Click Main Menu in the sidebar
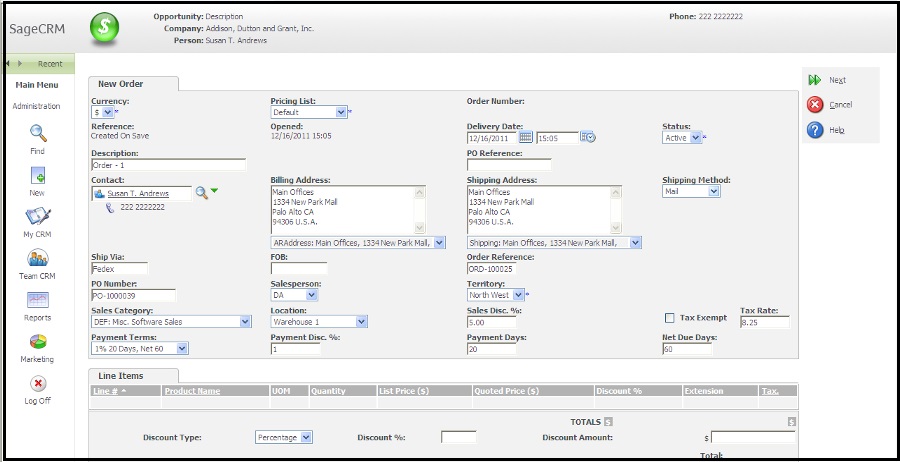 (37, 85)
